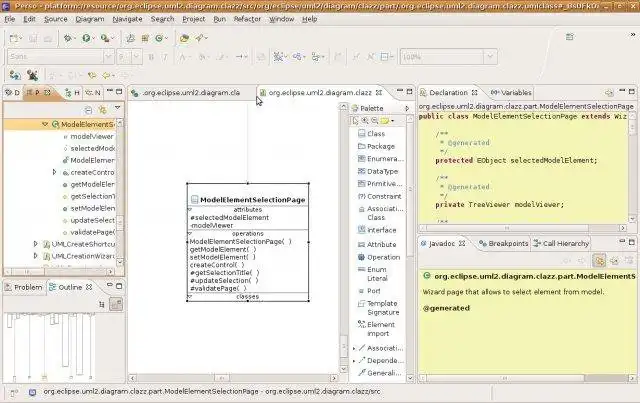640x403 pixels.
Task: Open the font name dropdown
Action: tap(108, 57)
